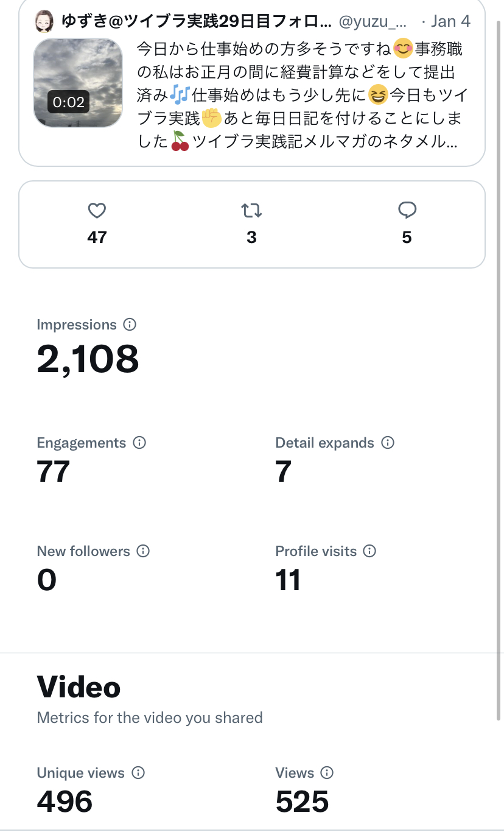Viewport: 504px width, 835px height.
Task: Open the New followers info icon
Action: 143,551
